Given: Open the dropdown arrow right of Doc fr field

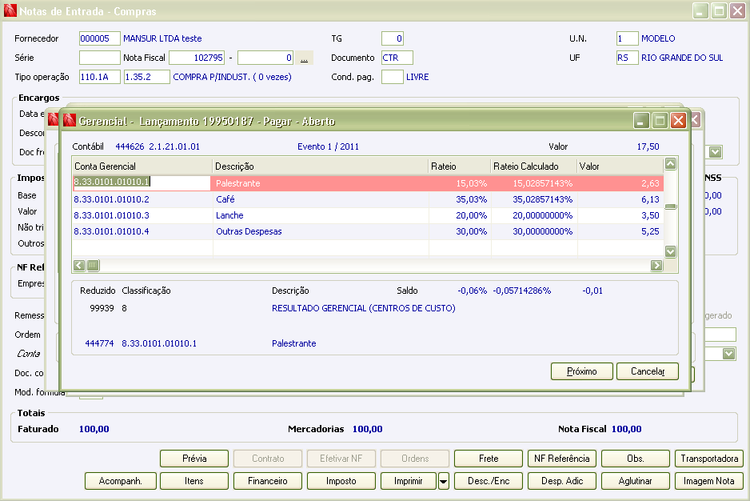Looking at the screenshot, I should coord(715,152).
